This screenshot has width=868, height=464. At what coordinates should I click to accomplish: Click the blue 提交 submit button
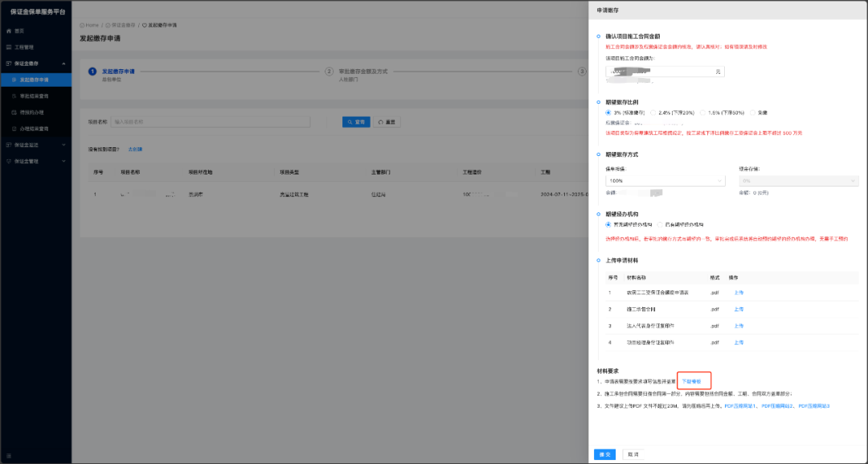[604, 454]
